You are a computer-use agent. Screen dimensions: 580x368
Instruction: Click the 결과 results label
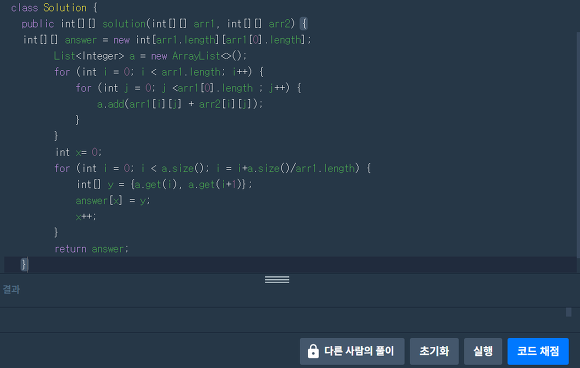(x=11, y=289)
